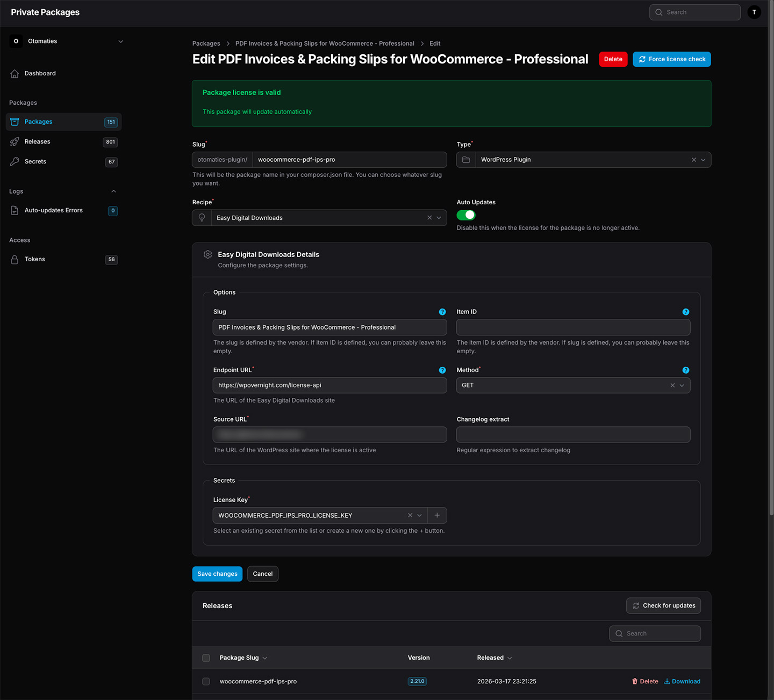Click the Tokens lock icon
774x700 pixels.
point(15,260)
